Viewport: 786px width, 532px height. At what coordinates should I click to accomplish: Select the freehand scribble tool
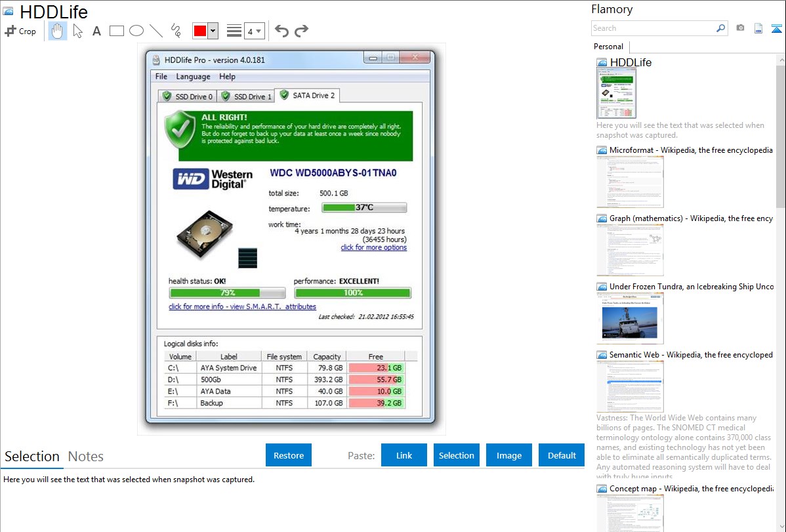click(176, 31)
